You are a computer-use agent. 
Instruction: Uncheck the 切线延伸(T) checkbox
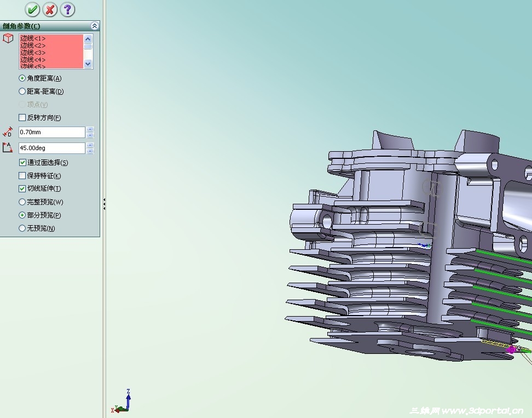[x=22, y=188]
